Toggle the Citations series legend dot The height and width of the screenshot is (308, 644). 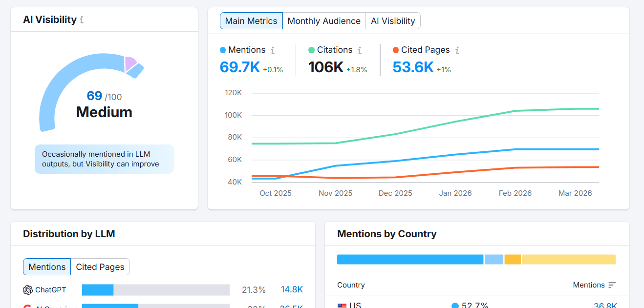click(x=311, y=50)
